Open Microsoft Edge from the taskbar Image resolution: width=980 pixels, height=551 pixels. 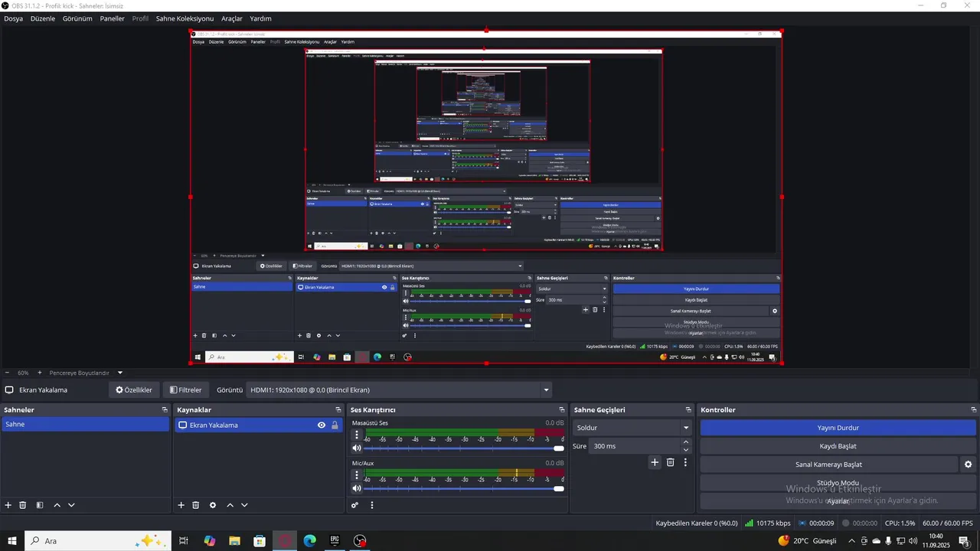(x=309, y=541)
